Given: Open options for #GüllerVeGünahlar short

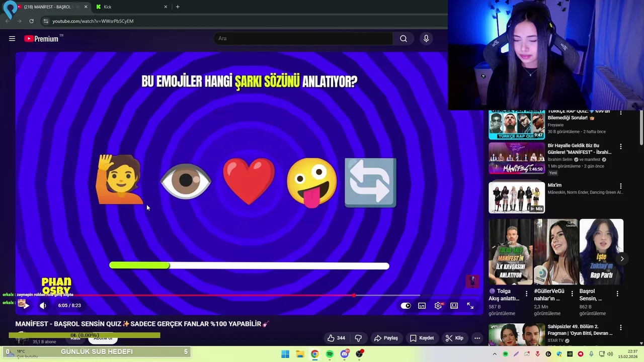Looking at the screenshot, I should pyautogui.click(x=572, y=293).
